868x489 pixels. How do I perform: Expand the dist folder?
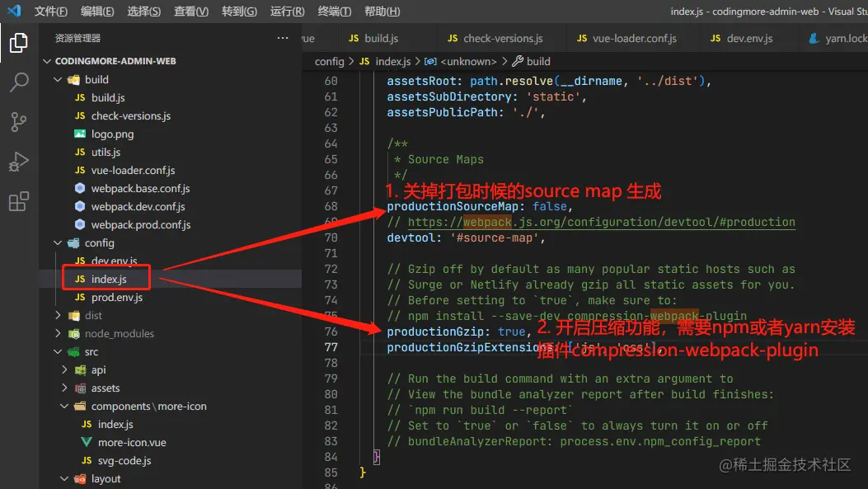[x=58, y=315]
